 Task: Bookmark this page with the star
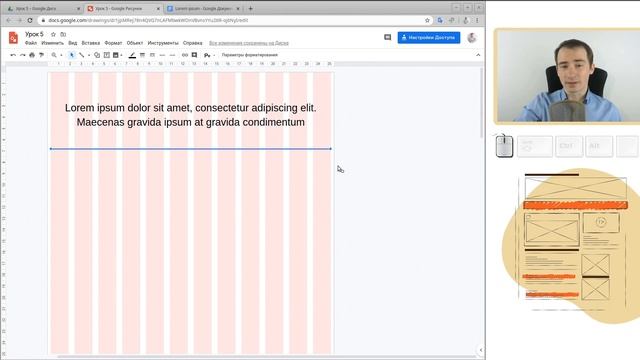[x=427, y=20]
